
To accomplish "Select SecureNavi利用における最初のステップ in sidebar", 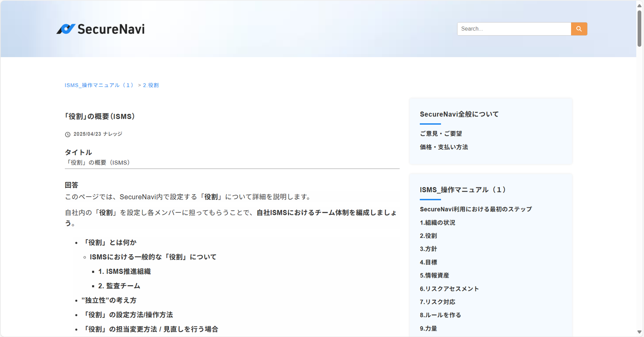I will [x=476, y=209].
